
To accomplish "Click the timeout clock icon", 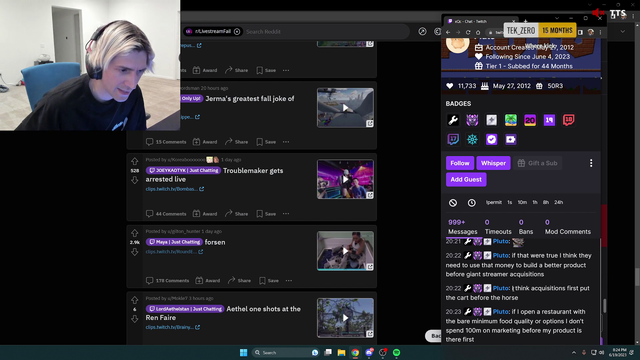I will click(471, 202).
